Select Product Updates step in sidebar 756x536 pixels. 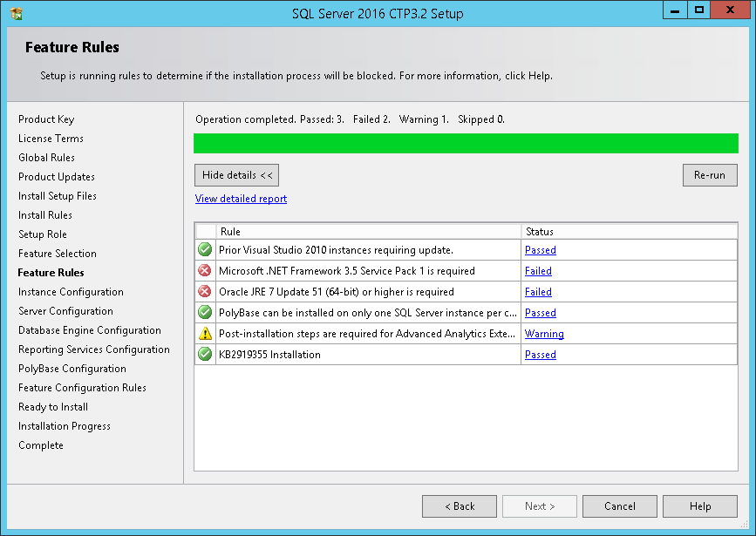tap(57, 177)
